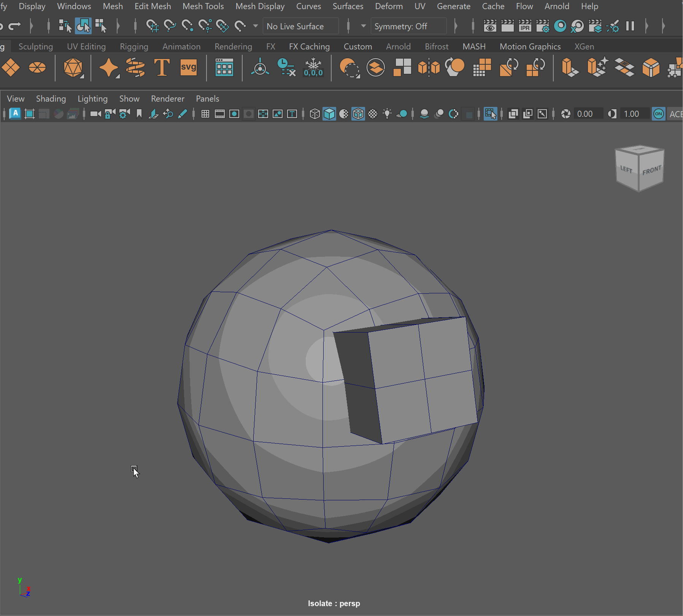
Task: Click the gamma value field showing 1.00
Action: coord(632,114)
